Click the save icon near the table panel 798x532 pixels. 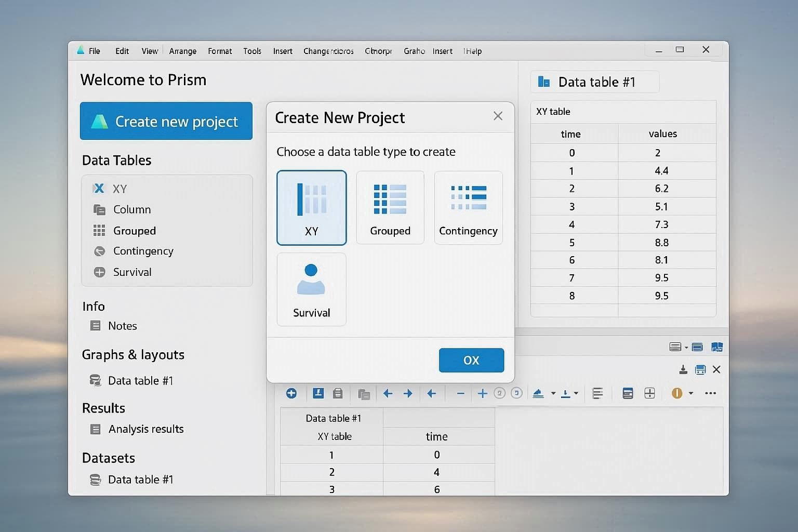(700, 369)
